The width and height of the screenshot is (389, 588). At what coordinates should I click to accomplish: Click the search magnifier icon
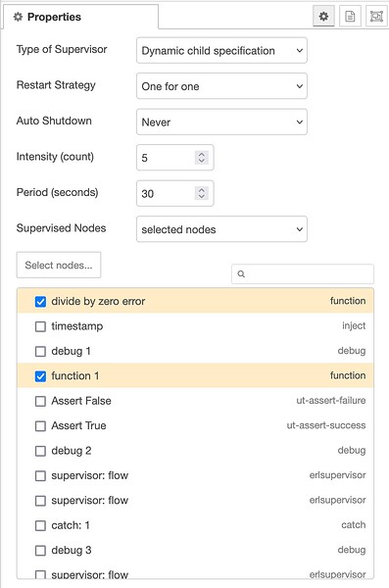pos(241,274)
